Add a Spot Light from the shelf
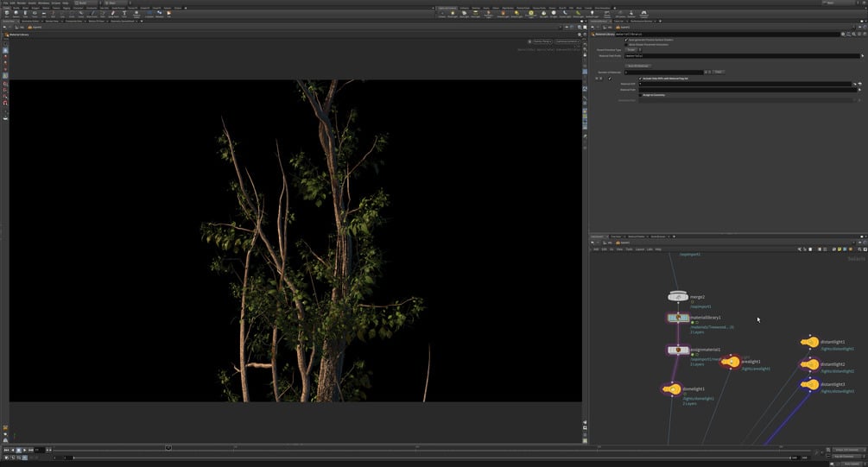868x467 pixels. coord(464,14)
